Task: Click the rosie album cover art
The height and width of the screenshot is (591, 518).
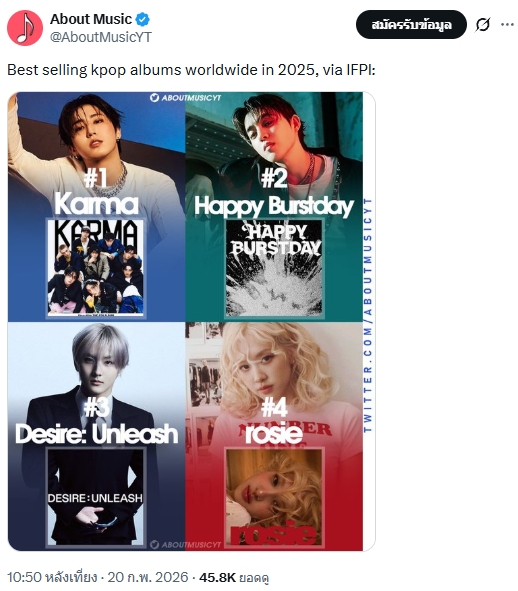Action: point(274,497)
